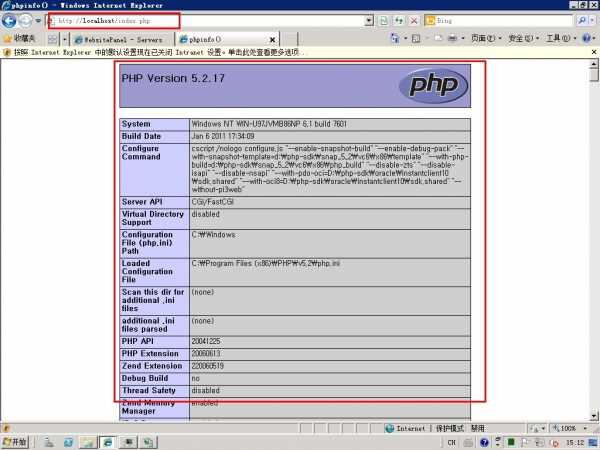600x450 pixels.
Task: Expand the address bar history dropdown
Action: pyautogui.click(x=369, y=21)
